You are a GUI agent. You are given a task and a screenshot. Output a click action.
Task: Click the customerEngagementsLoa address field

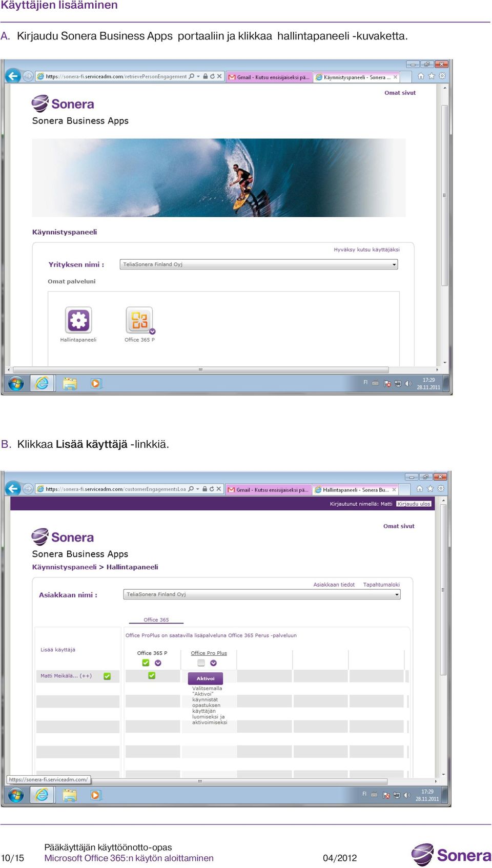116,489
